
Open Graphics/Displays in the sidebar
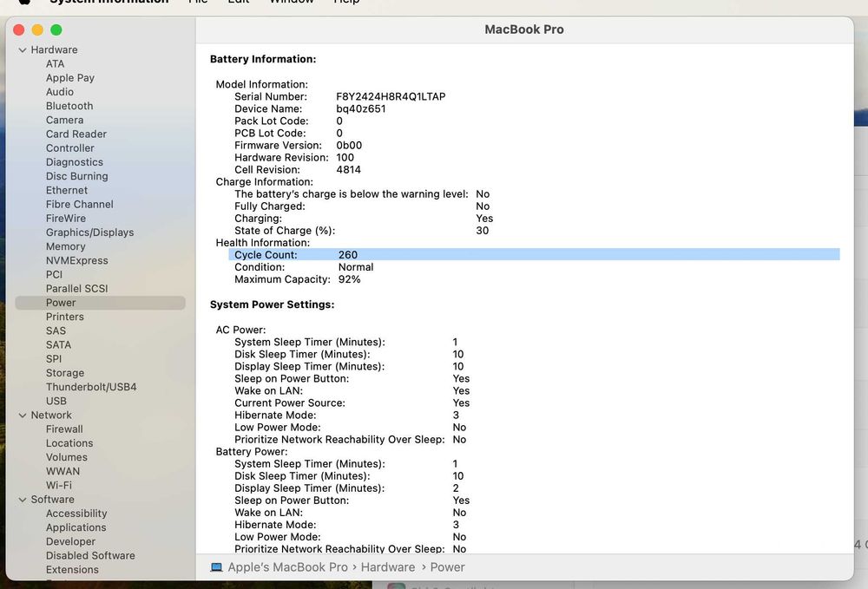point(89,232)
